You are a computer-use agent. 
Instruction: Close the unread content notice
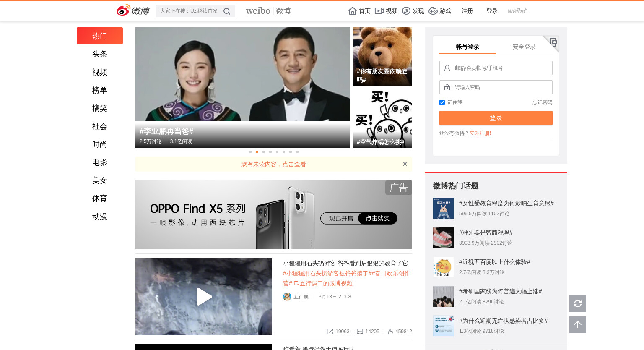405,164
